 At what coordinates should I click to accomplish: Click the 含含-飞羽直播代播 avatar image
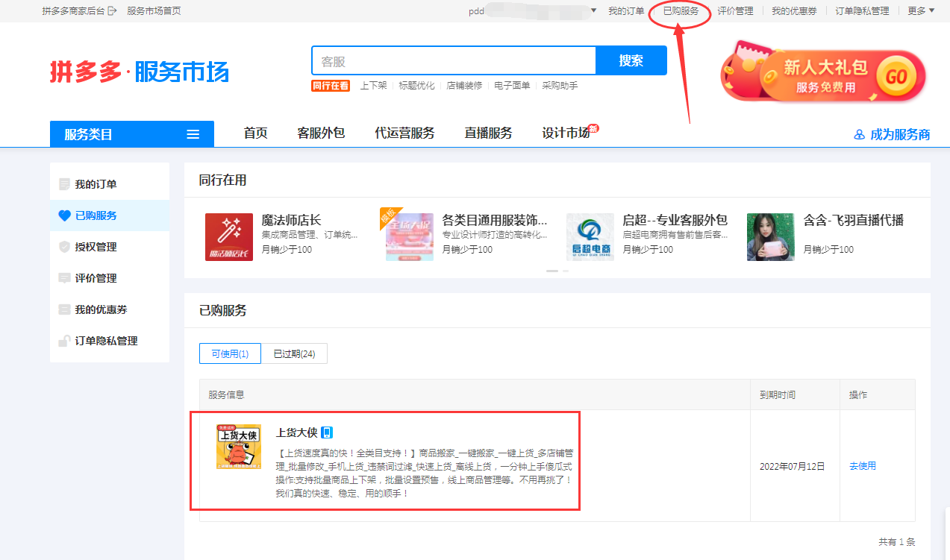tap(771, 237)
